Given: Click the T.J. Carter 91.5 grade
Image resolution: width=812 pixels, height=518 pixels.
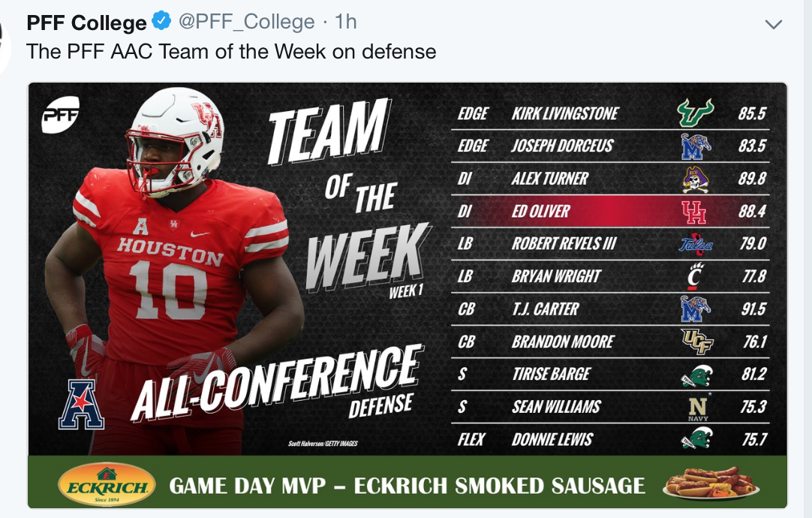Looking at the screenshot, I should [x=753, y=309].
